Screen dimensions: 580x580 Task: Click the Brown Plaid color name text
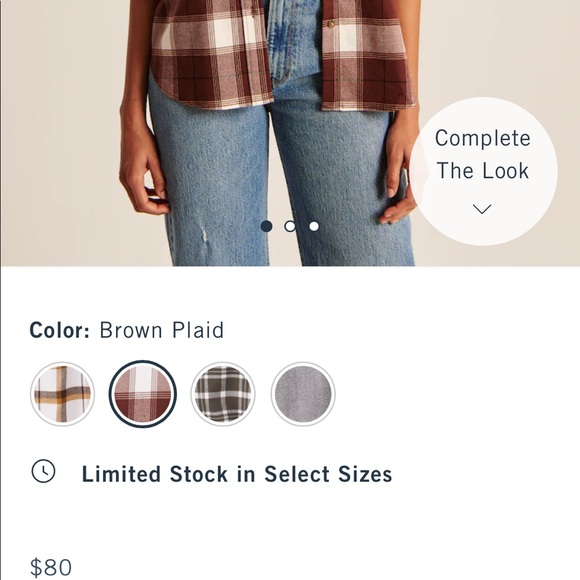tap(162, 330)
